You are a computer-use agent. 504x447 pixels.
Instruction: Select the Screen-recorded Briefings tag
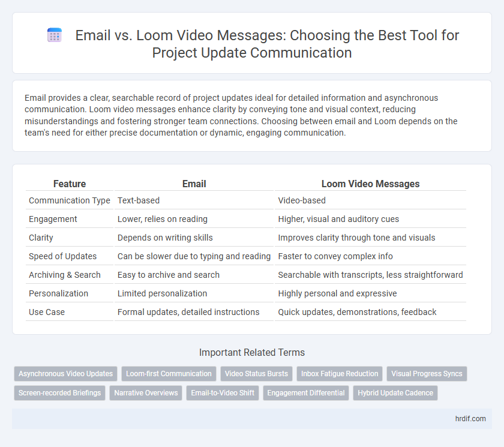[59, 393]
